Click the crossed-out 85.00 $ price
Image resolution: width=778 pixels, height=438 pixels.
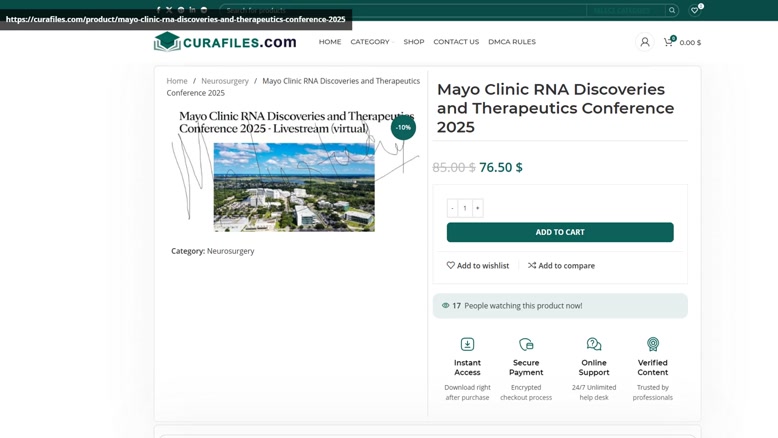point(454,167)
